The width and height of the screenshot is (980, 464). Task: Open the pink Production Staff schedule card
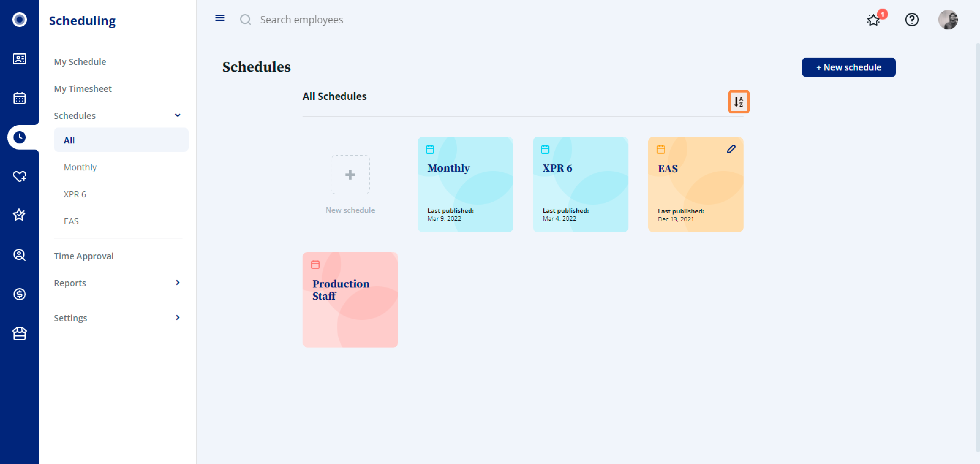[x=350, y=299]
